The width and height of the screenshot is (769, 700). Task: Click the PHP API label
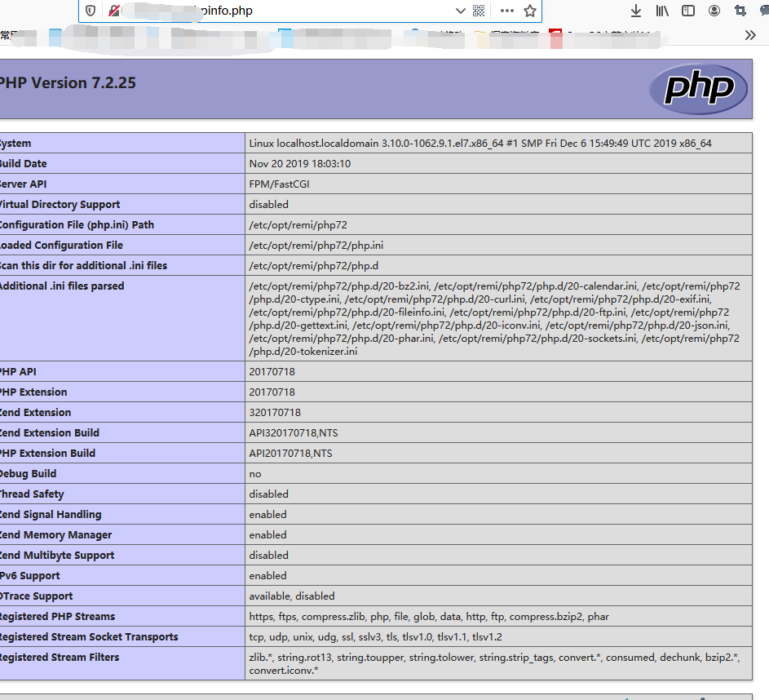point(18,372)
